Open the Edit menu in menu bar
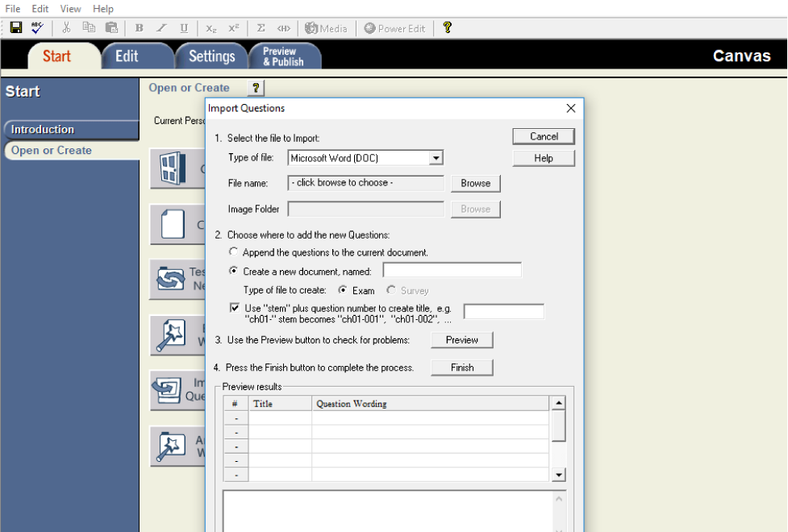The width and height of the screenshot is (788, 532). coord(40,9)
